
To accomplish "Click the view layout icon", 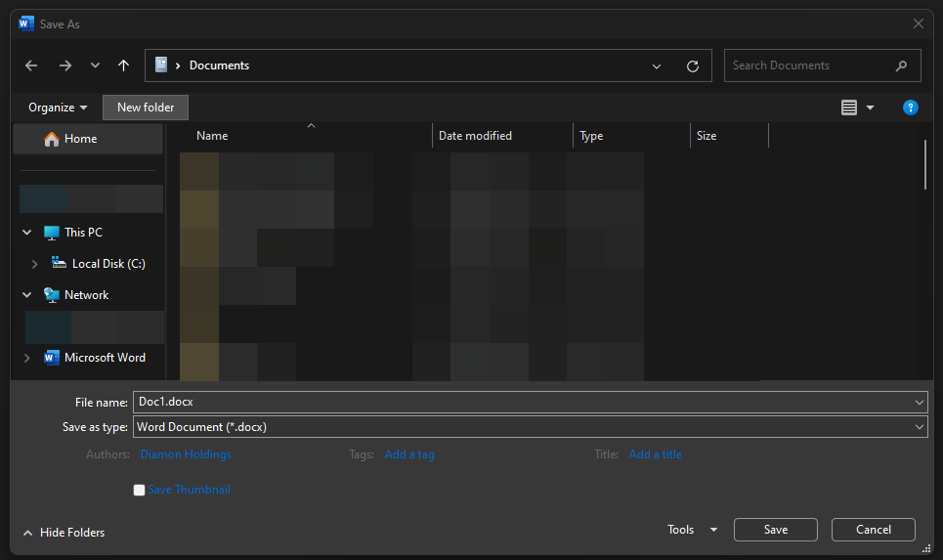I will tap(848, 108).
